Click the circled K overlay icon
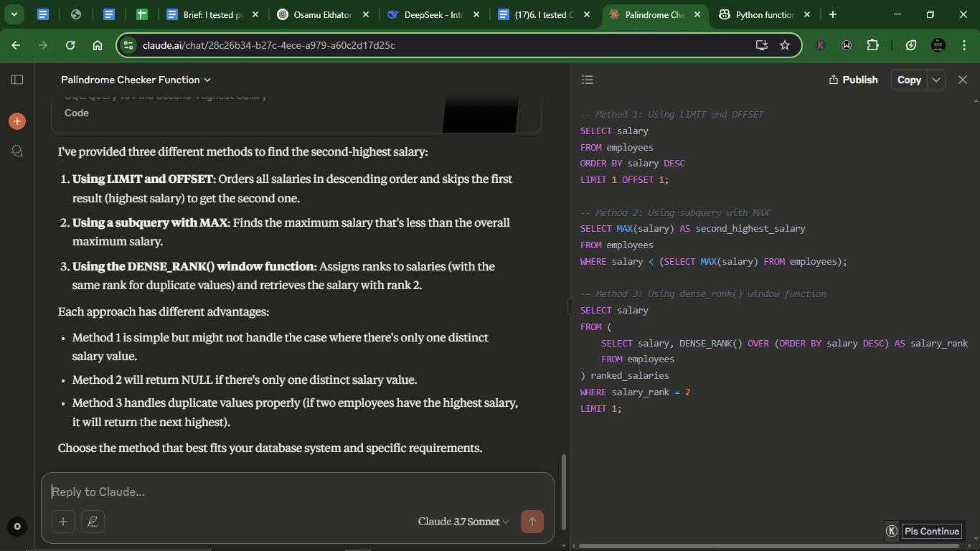 (892, 531)
